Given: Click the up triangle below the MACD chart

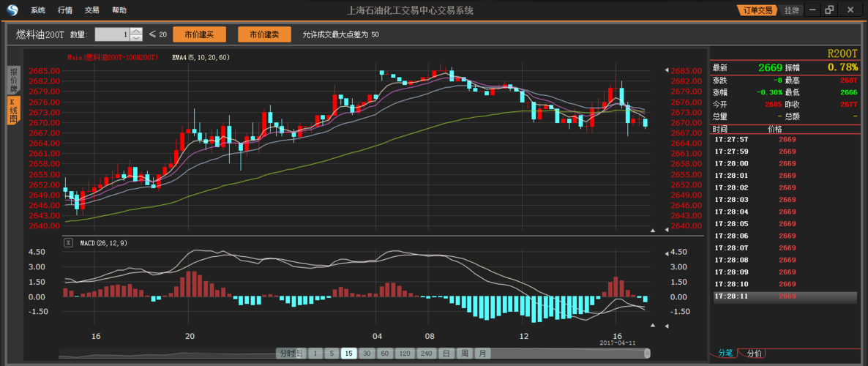Looking at the screenshot, I should pyautogui.click(x=652, y=326).
